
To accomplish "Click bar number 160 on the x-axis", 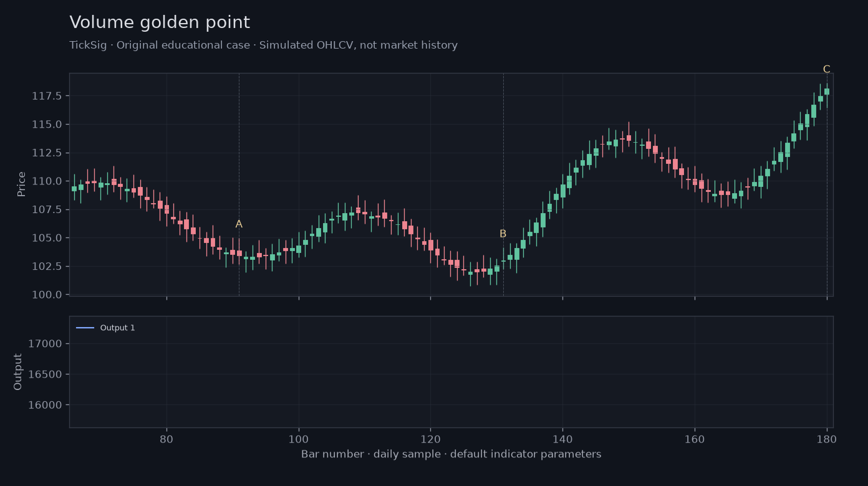I will [695, 439].
